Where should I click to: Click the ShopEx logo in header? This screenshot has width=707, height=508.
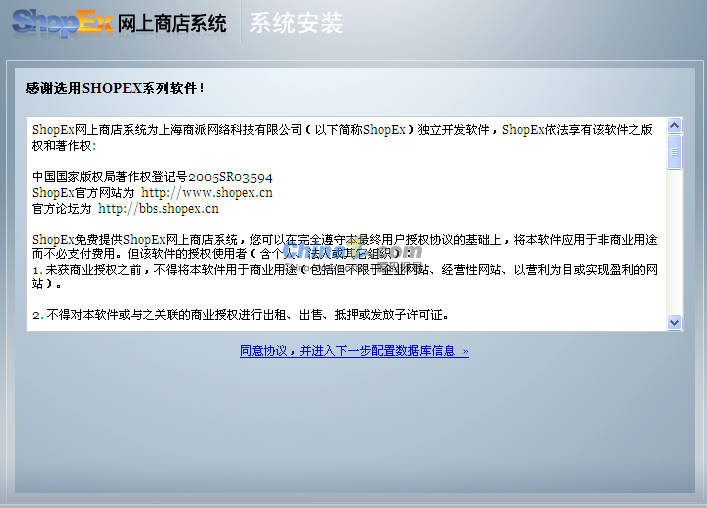pyautogui.click(x=63, y=23)
